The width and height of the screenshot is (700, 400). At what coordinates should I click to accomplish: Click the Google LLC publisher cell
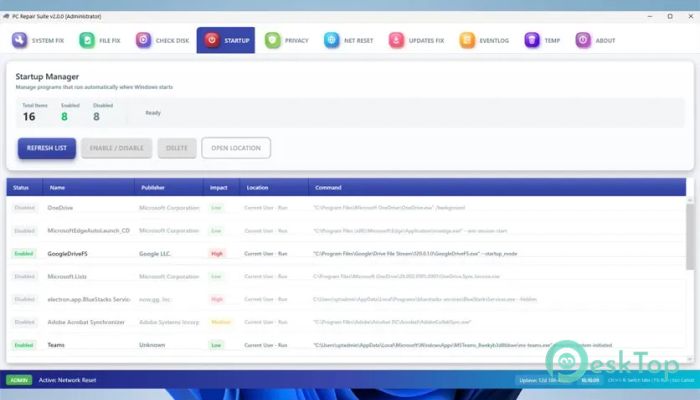coord(154,254)
